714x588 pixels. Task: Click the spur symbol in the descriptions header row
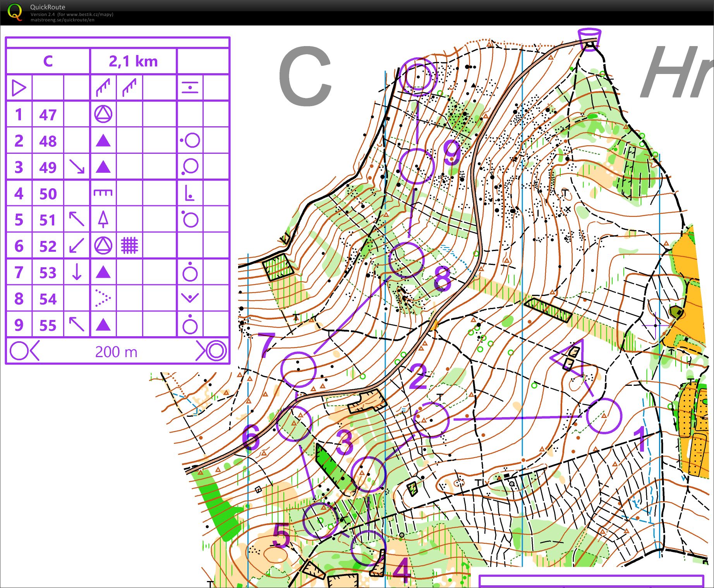[x=104, y=87]
